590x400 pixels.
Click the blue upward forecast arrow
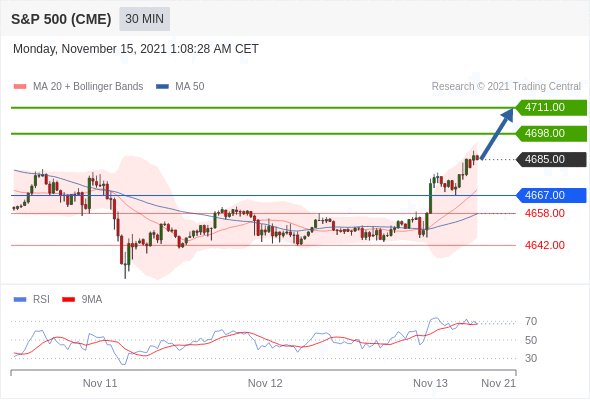497,134
